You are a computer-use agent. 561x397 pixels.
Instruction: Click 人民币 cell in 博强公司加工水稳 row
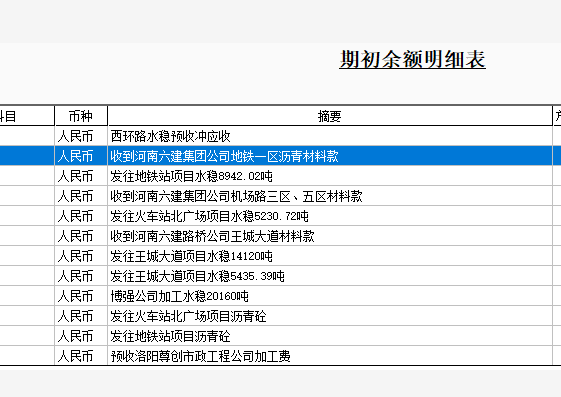pyautogui.click(x=81, y=296)
